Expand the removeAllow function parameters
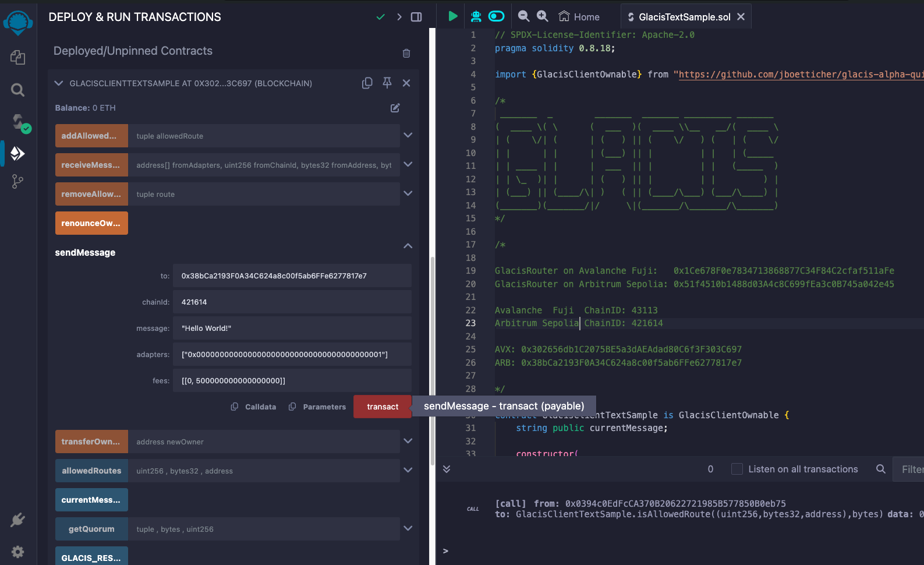Screen dimensions: 924x565 click(x=408, y=193)
